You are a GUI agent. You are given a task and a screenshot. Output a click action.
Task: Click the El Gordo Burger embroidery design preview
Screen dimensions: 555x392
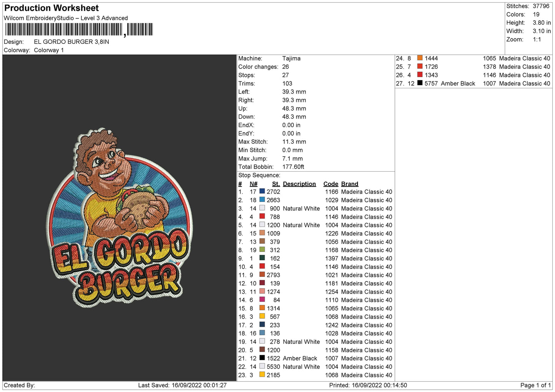[x=120, y=218]
